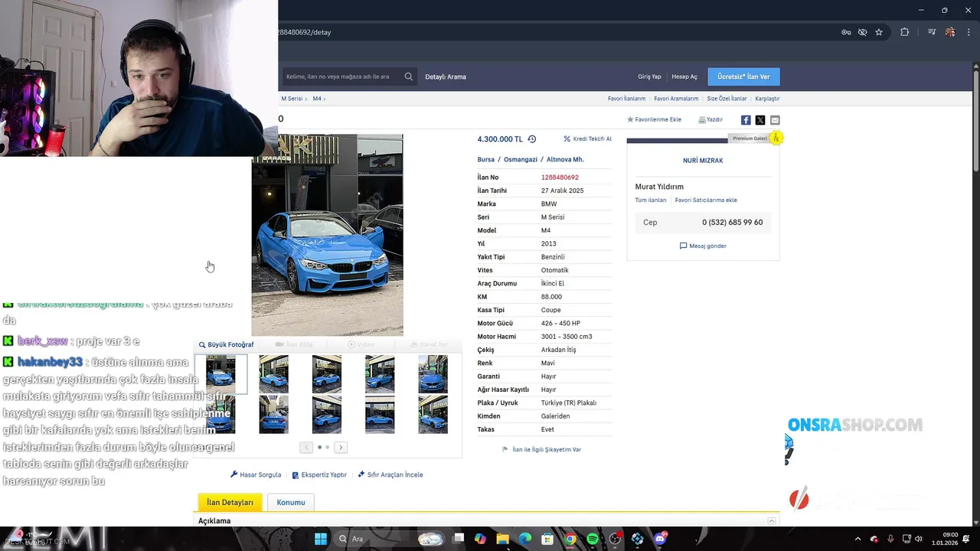Click Favori Satıcılarıma ekle link
The width and height of the screenshot is (980, 551).
(x=706, y=201)
